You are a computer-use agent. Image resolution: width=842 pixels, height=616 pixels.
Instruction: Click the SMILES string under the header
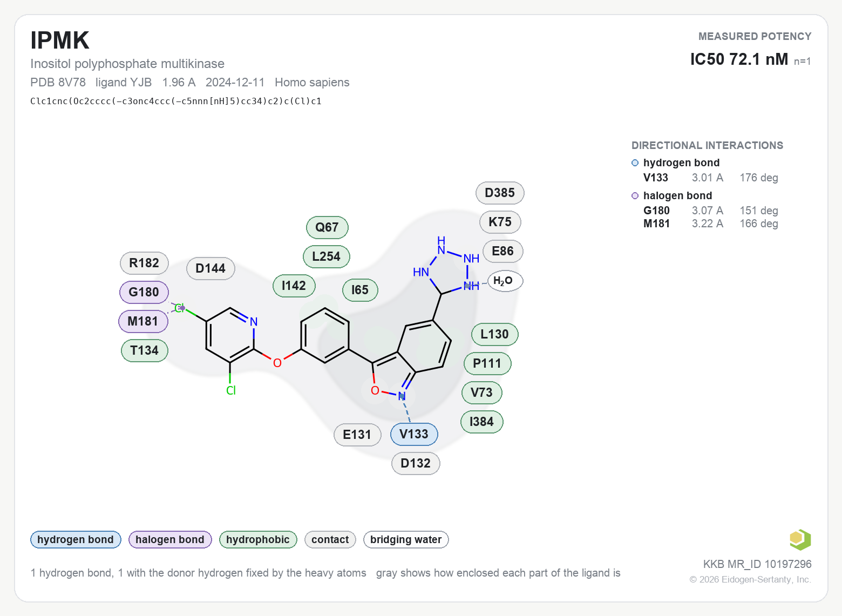coord(176,101)
